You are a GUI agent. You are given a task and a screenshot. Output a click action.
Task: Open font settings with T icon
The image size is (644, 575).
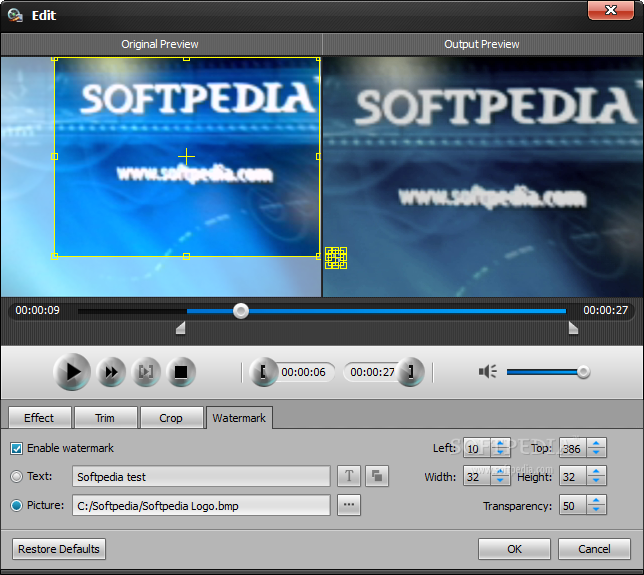[x=349, y=476]
